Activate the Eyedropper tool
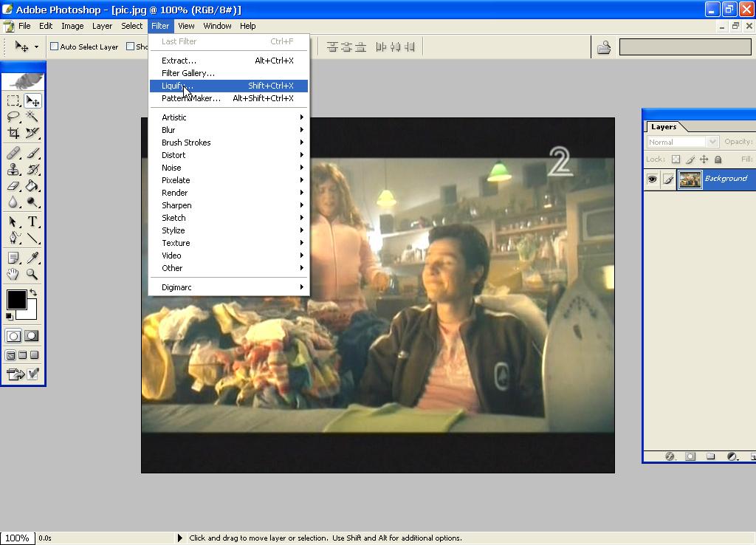Viewport: 756px width, 545px height. click(x=32, y=258)
